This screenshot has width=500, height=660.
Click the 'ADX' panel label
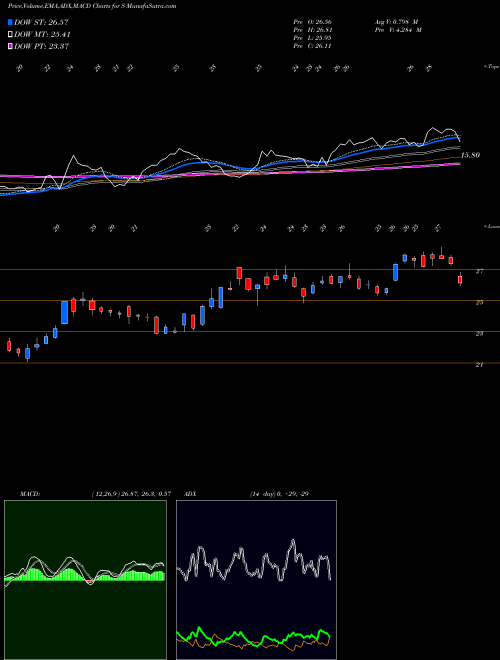(x=191, y=494)
